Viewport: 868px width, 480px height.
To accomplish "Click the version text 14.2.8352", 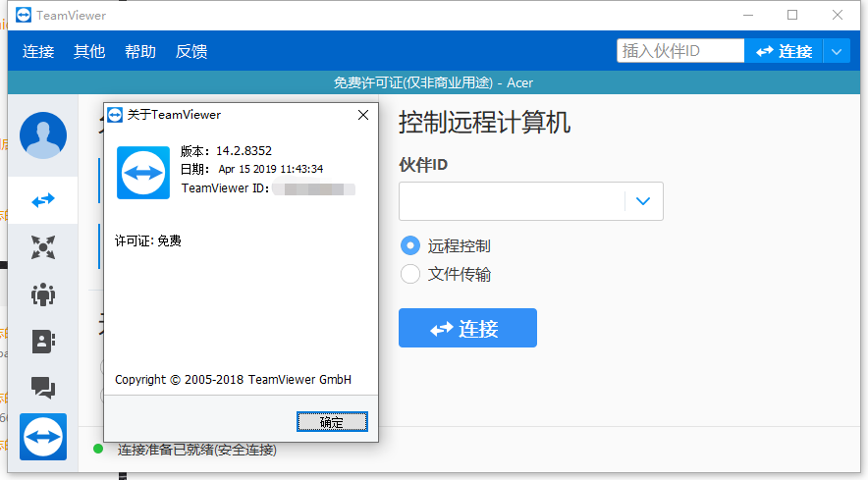I will tap(244, 150).
